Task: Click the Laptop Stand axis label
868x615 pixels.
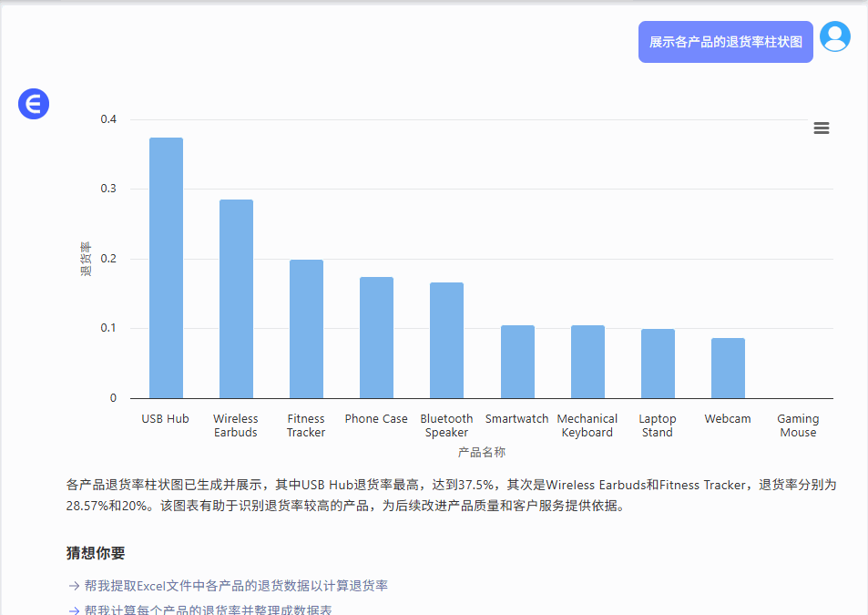Action: [657, 425]
